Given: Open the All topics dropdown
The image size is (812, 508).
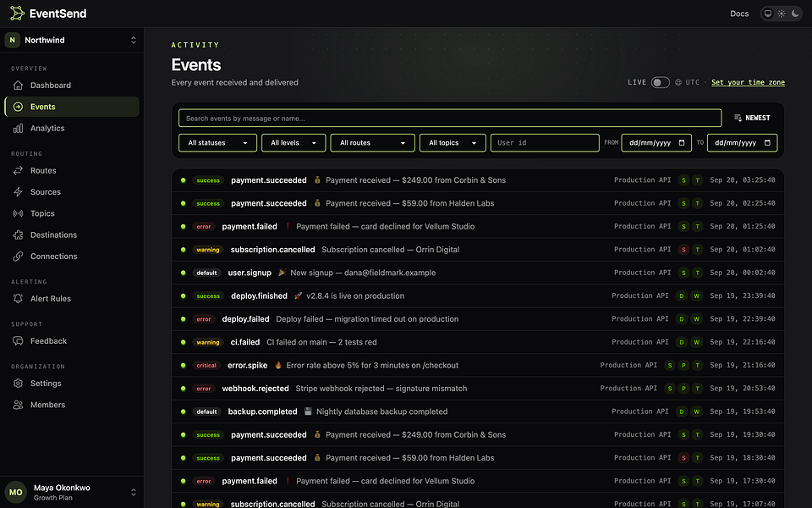Looking at the screenshot, I should click(x=453, y=142).
